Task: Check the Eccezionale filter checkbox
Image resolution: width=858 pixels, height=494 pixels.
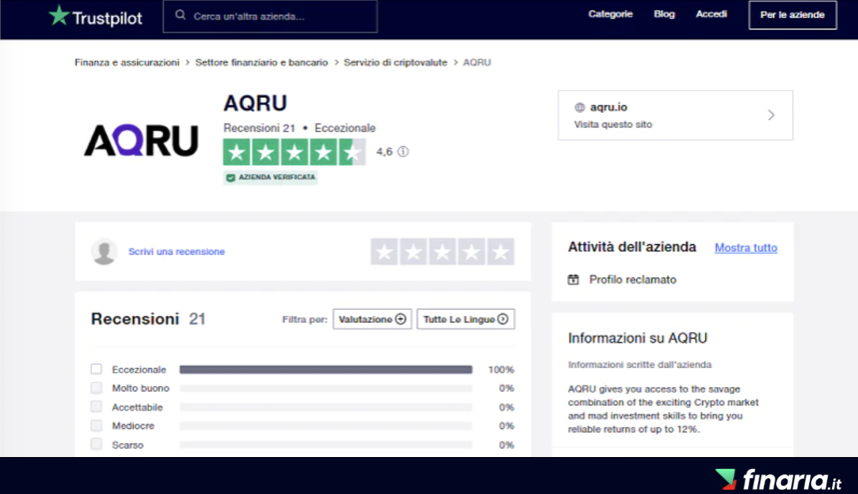Action: 96,369
